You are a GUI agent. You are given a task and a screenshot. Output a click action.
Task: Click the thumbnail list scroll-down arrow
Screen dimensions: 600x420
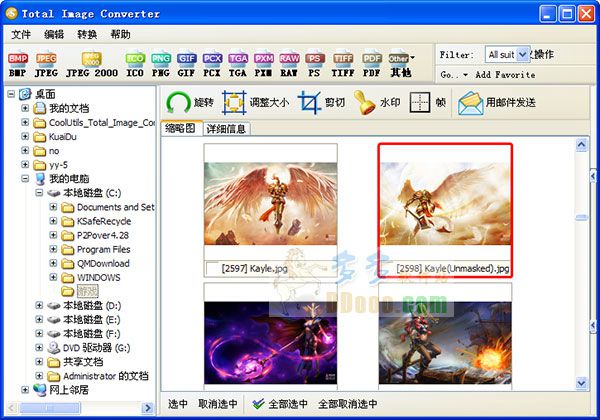(x=581, y=383)
